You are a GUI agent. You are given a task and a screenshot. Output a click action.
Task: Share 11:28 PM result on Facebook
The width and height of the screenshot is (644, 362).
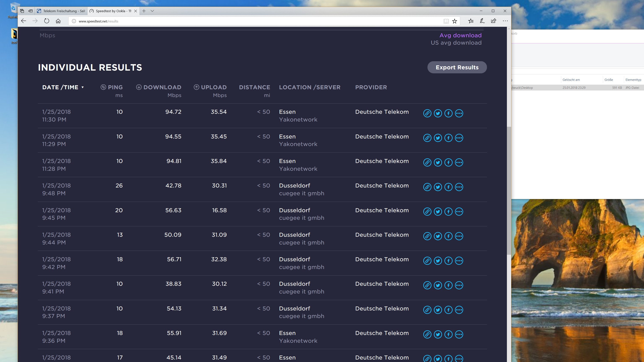click(448, 162)
